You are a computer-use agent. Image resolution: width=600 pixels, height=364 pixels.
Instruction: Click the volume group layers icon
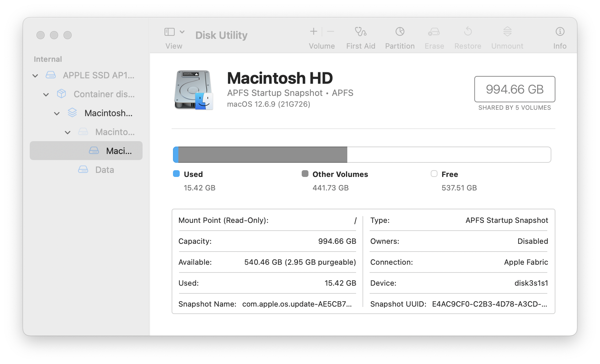click(72, 112)
